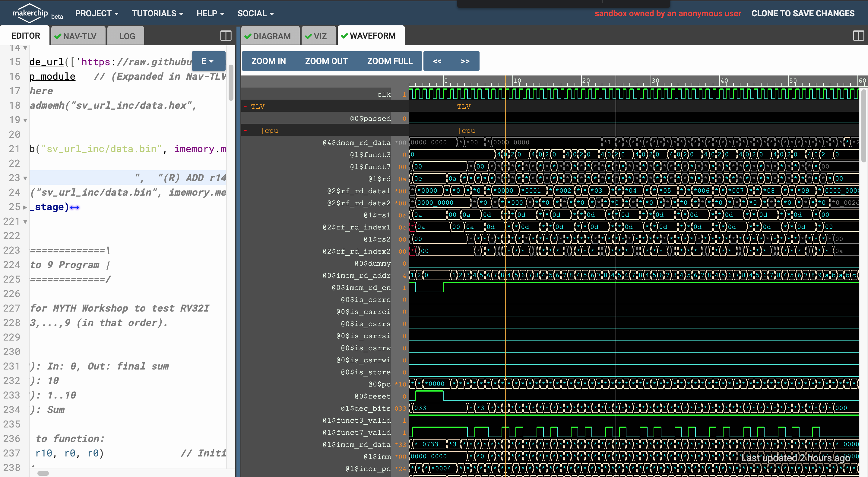Select the @1$rd signal label
868x477 pixels.
coord(379,179)
